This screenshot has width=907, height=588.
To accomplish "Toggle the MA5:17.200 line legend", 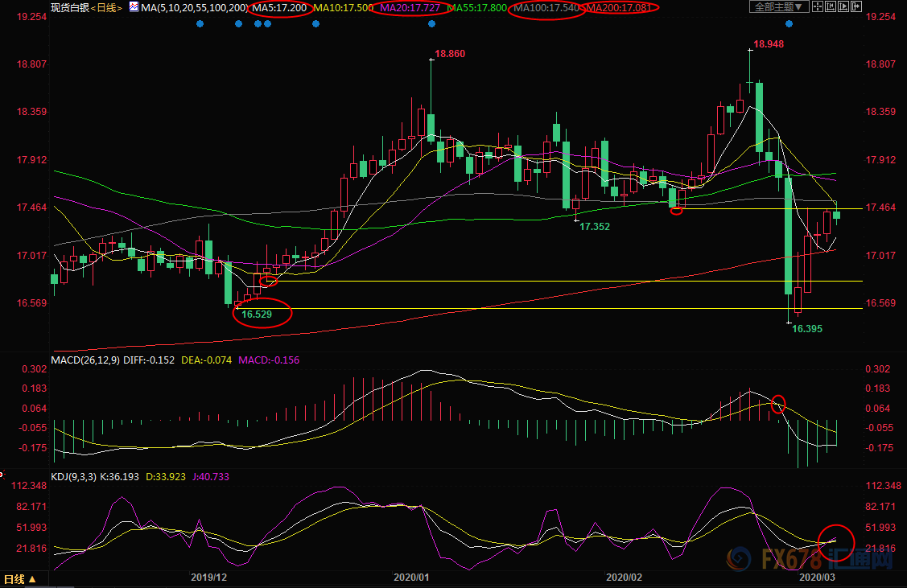I will (x=279, y=7).
